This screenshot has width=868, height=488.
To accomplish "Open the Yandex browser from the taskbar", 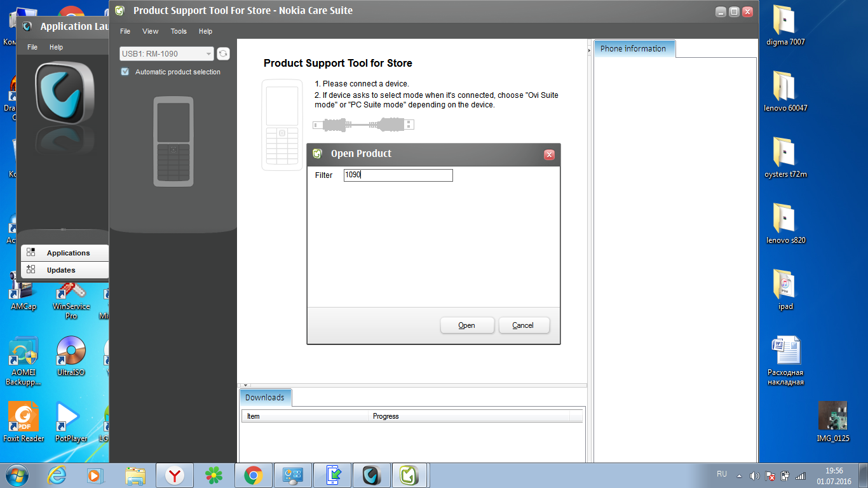I will (175, 475).
